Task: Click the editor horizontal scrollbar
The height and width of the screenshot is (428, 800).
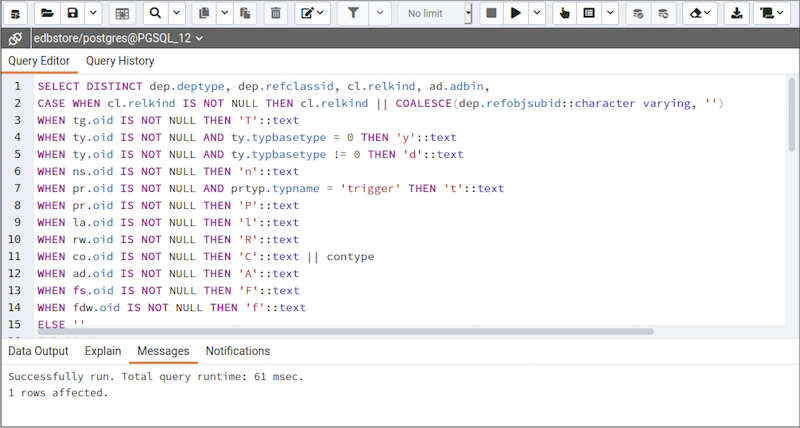Action: pos(345,331)
